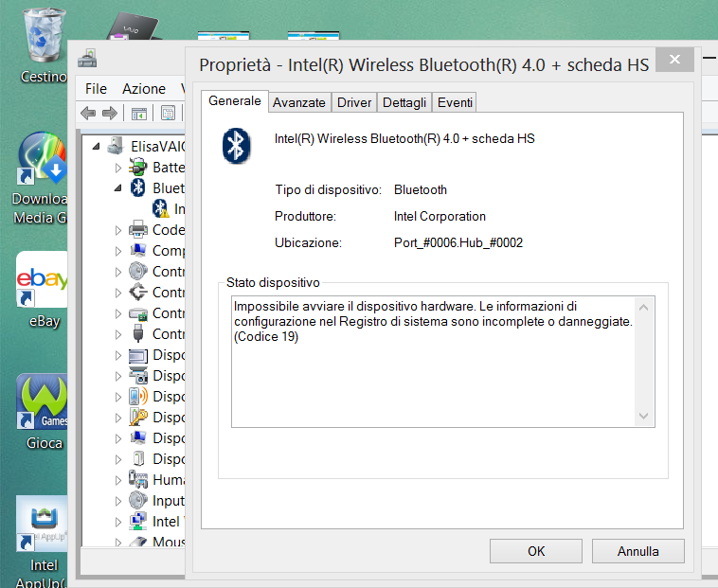This screenshot has width=718, height=588.
Task: Select the Input audio category icon
Action: point(138,501)
